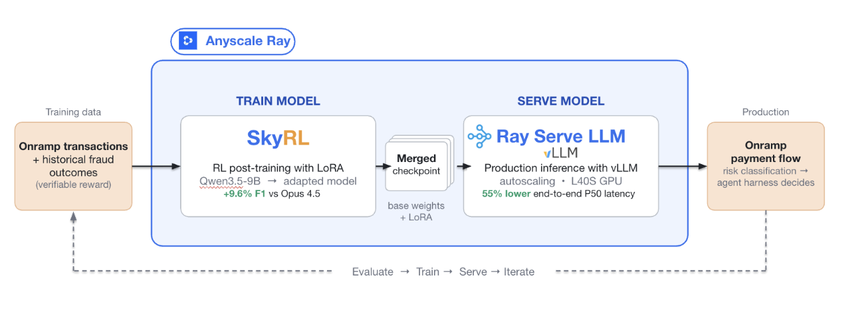868x312 pixels.
Task: Click the Ray Serve network icon
Action: (x=480, y=136)
